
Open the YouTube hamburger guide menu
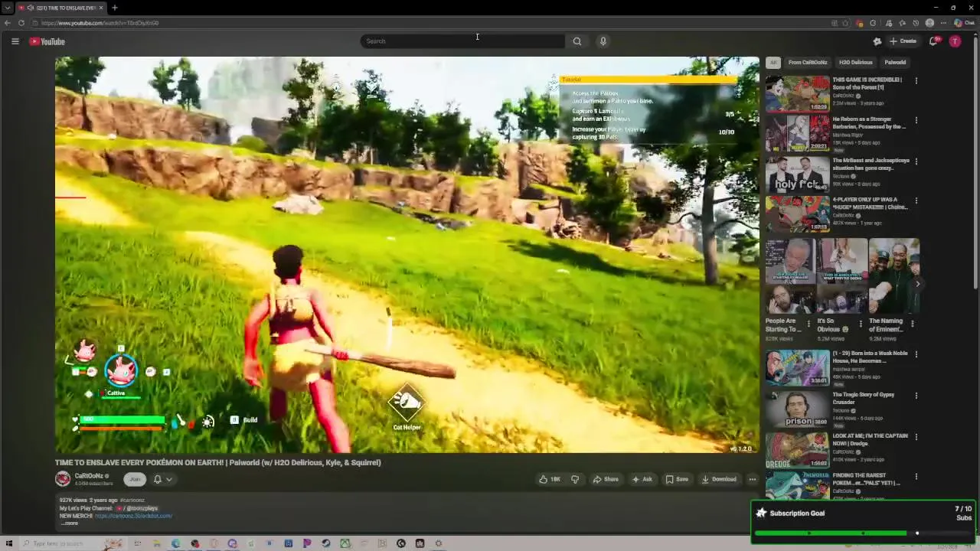click(15, 41)
